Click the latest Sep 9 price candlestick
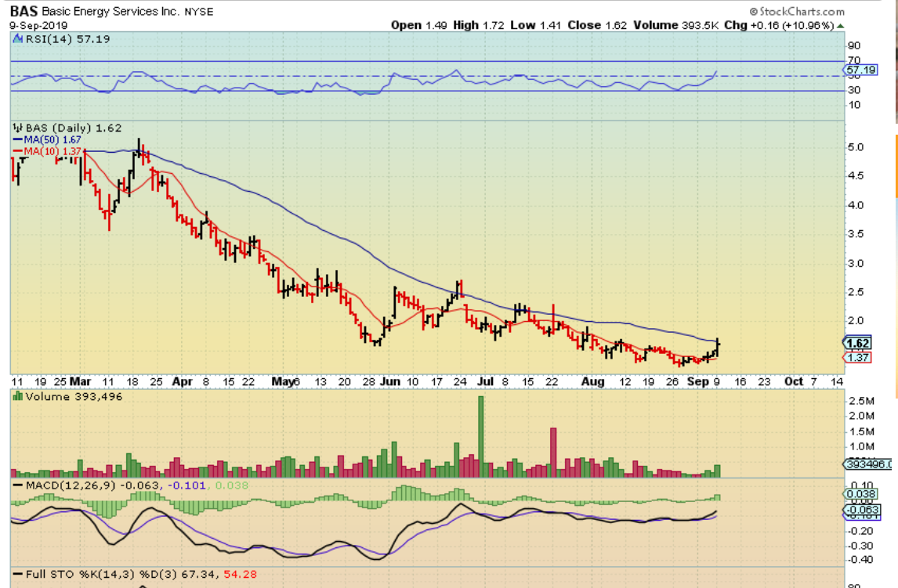Screen dimensions: 898x588 pyautogui.click(x=718, y=347)
